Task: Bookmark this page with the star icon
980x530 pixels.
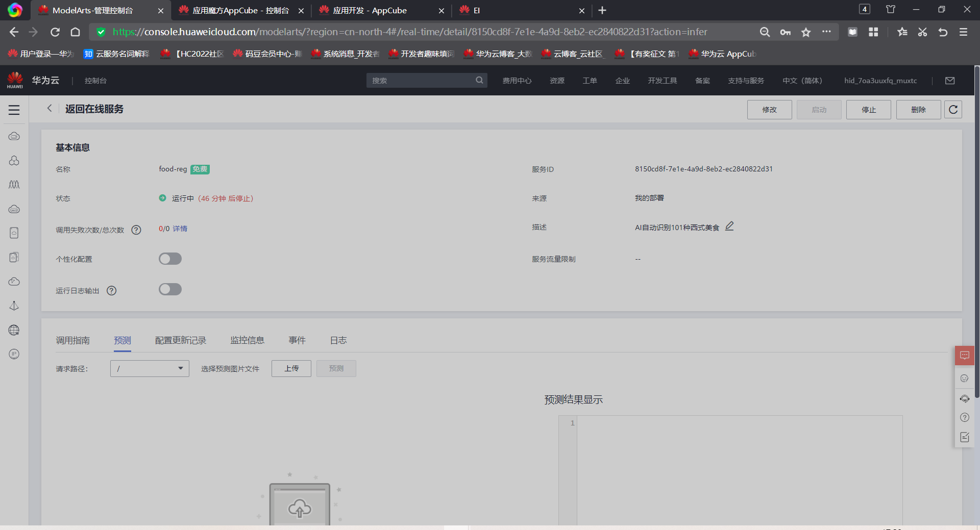Action: (806, 32)
